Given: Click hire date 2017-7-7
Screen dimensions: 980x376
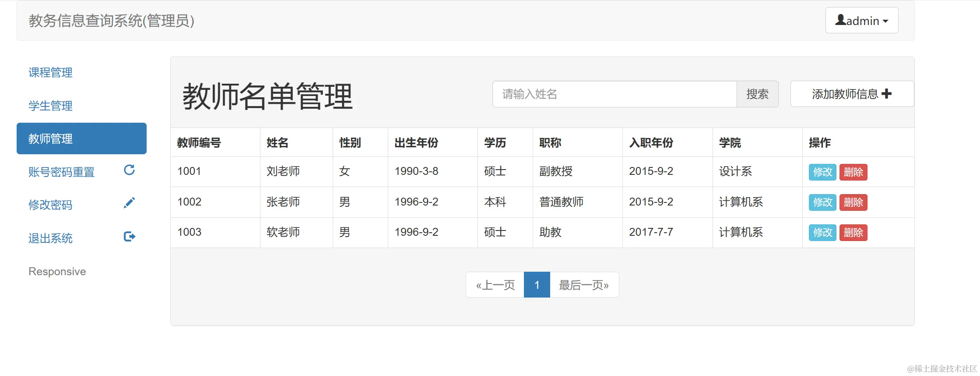Looking at the screenshot, I should (651, 232).
